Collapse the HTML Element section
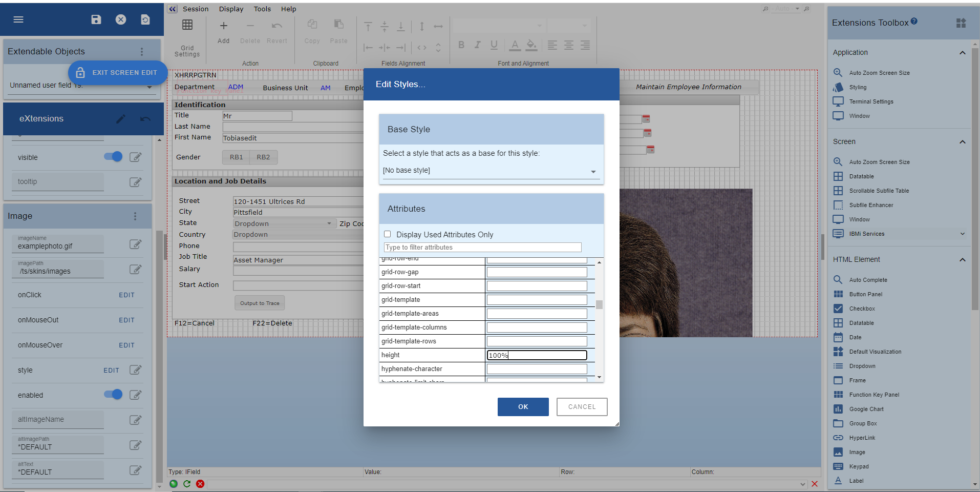The height and width of the screenshot is (492, 980). 962,260
